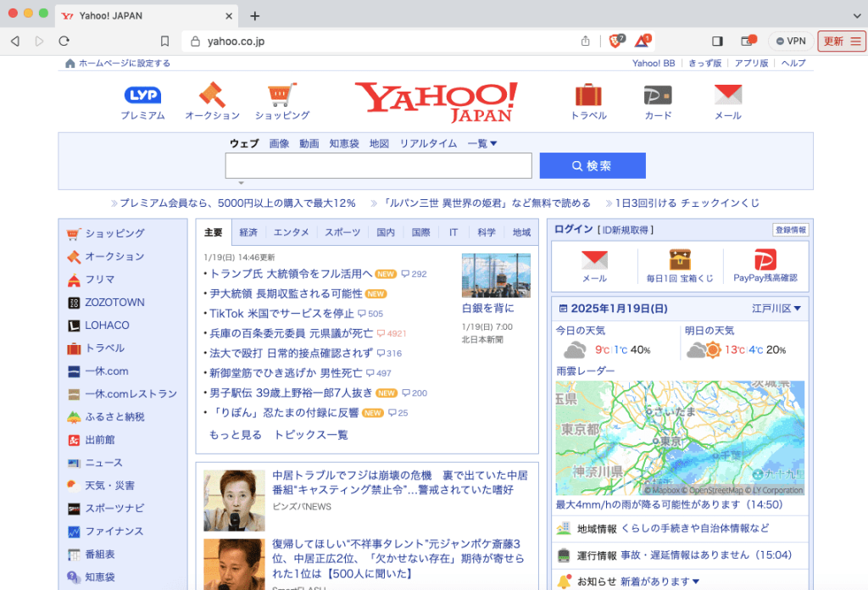Screen dimensions: 868x590
Task: Toggle the VPN button
Action: tap(791, 41)
